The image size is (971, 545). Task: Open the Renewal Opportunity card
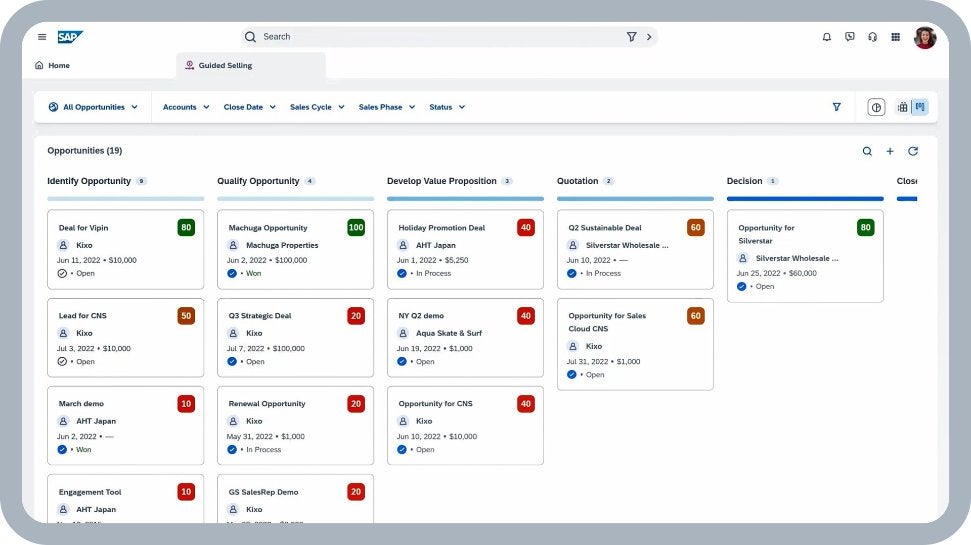pos(295,426)
